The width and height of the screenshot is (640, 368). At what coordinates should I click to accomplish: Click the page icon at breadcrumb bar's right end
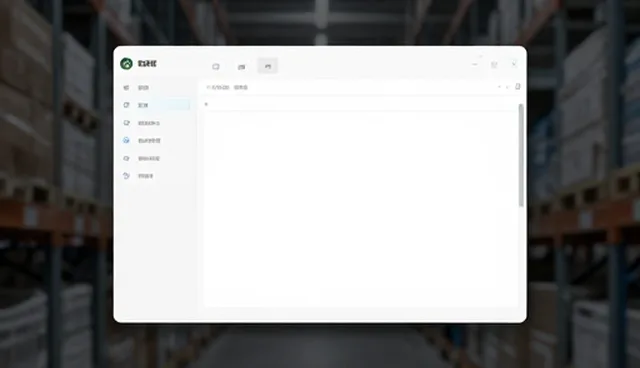click(518, 86)
